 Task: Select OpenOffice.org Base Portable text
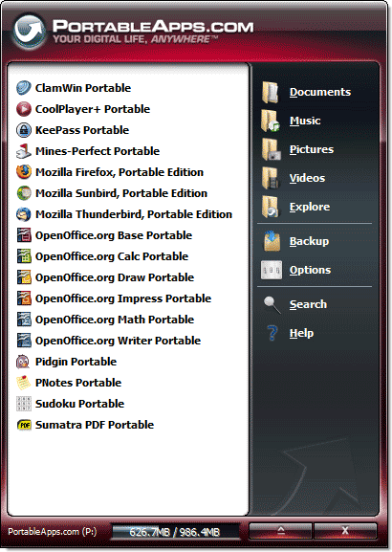tap(114, 235)
